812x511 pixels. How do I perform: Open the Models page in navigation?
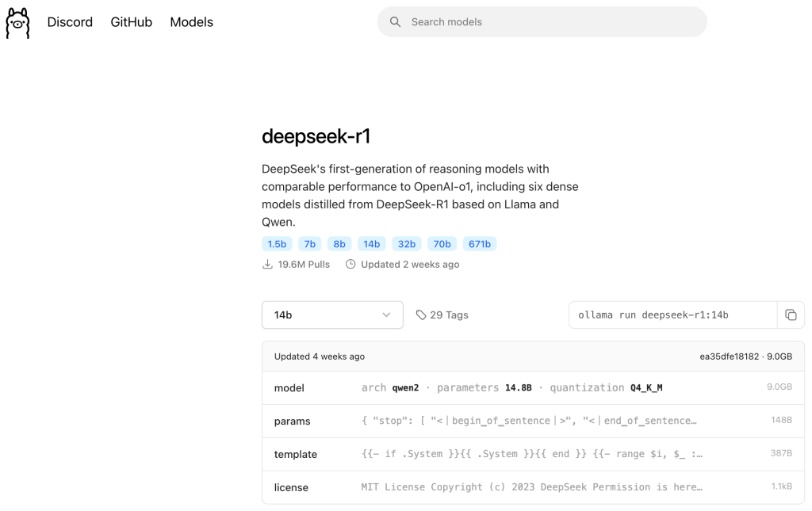click(x=191, y=22)
